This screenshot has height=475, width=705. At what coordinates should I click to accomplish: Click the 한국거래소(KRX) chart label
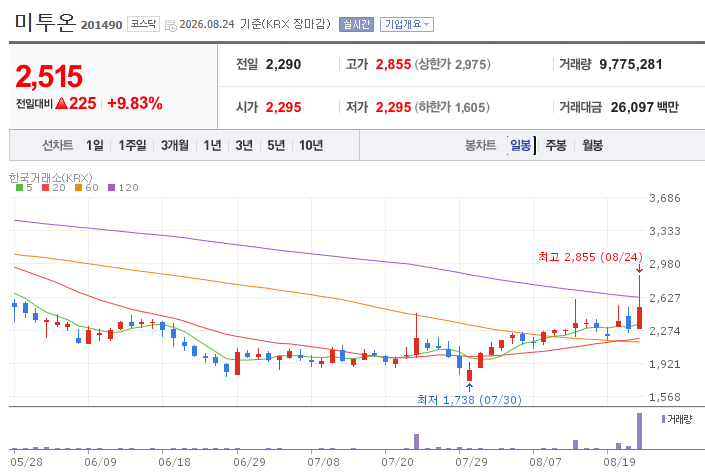click(50, 178)
